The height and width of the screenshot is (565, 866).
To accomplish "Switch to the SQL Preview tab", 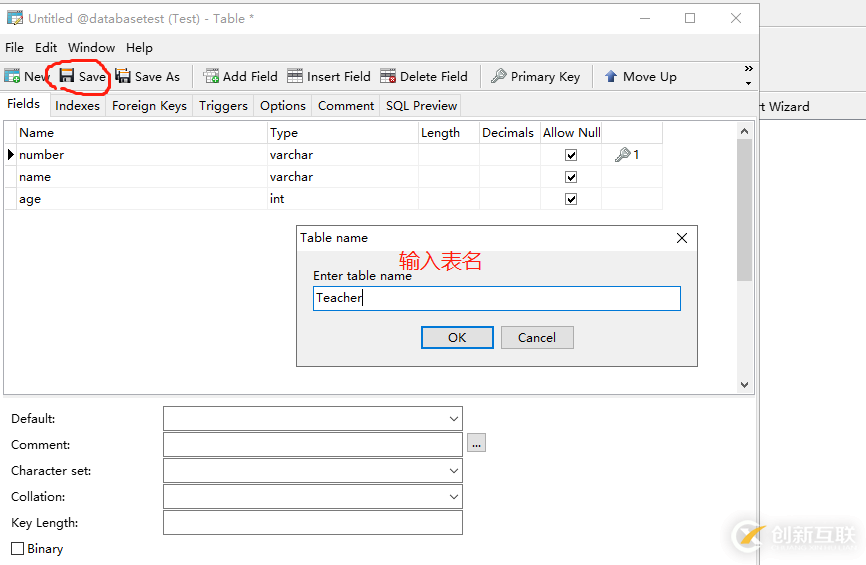I will coord(421,105).
